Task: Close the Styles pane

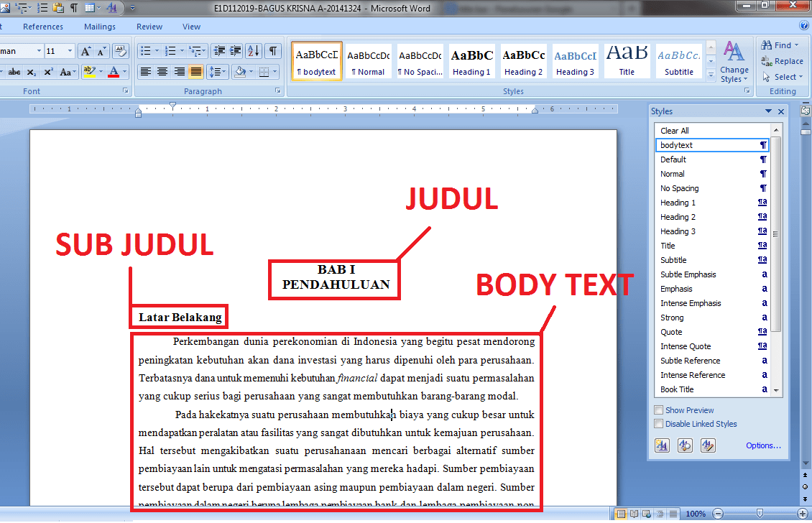Action: click(x=781, y=111)
